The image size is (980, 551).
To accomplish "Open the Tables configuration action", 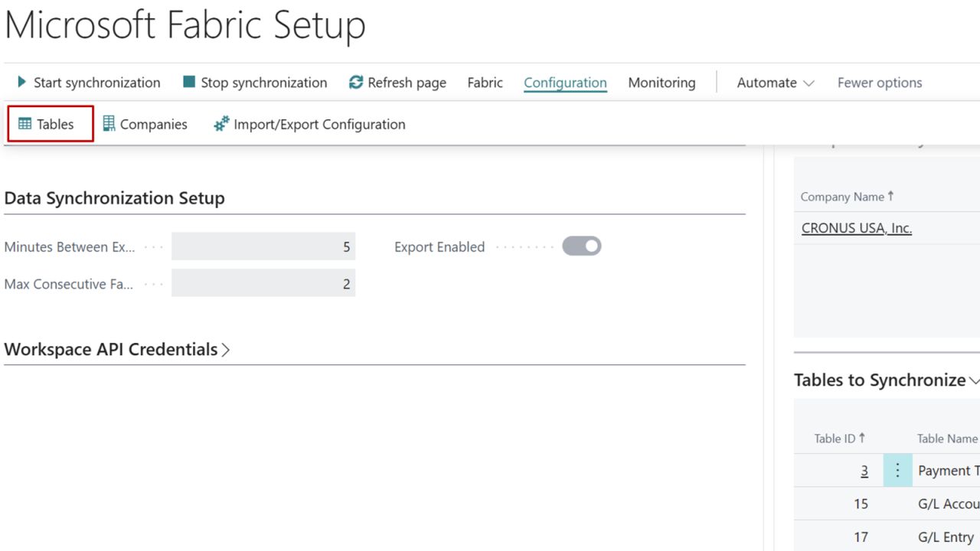I will click(51, 124).
